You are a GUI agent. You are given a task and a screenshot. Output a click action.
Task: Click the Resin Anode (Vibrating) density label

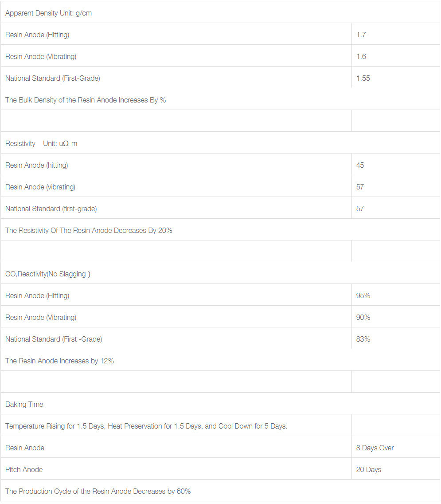(x=41, y=57)
